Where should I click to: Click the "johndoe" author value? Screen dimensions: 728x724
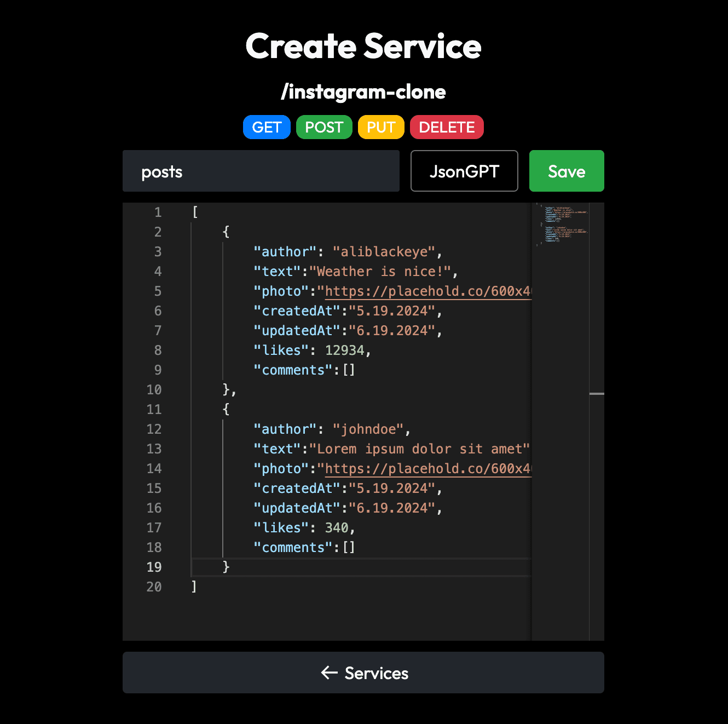coord(368,429)
